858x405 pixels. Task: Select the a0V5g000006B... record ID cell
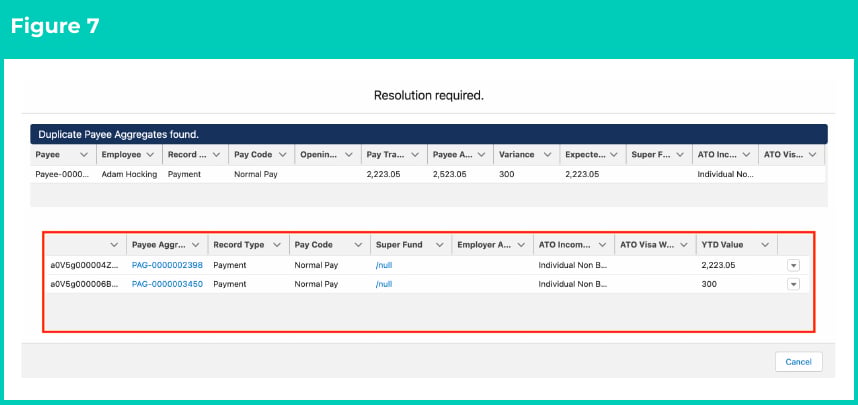click(85, 284)
